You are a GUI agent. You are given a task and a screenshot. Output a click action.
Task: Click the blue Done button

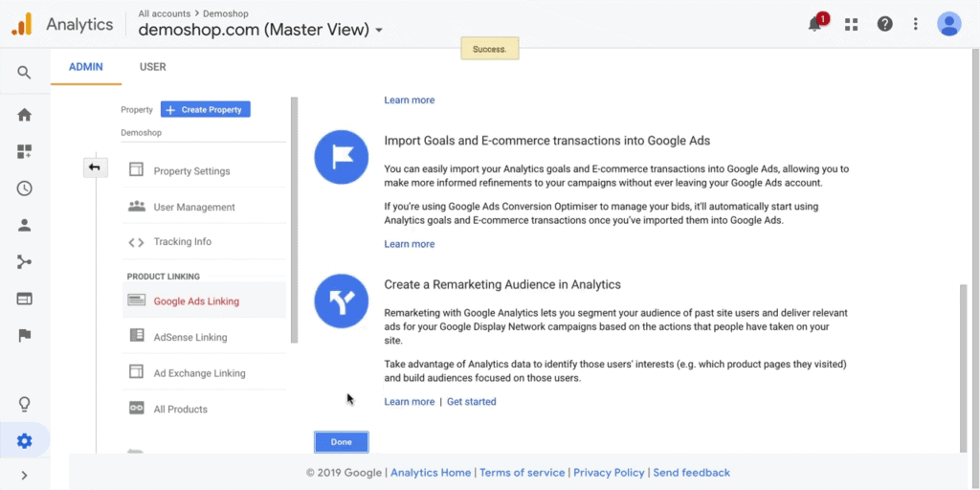click(342, 442)
